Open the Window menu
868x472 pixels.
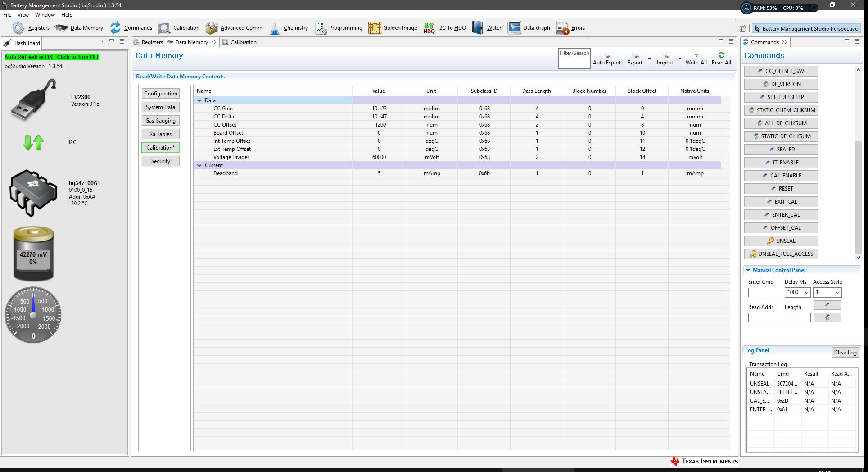[45, 15]
